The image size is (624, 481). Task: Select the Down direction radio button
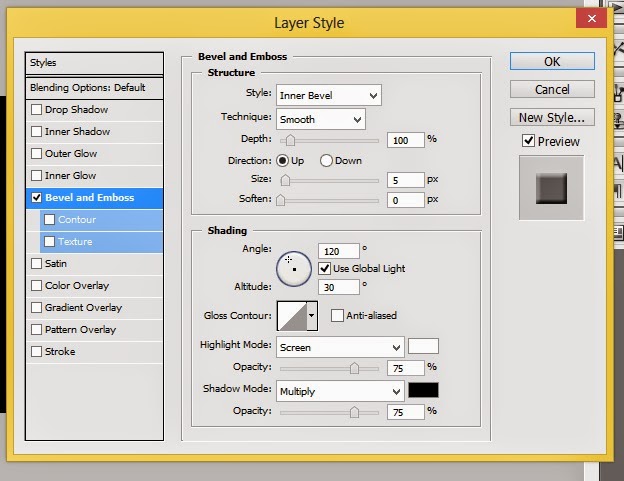[326, 161]
